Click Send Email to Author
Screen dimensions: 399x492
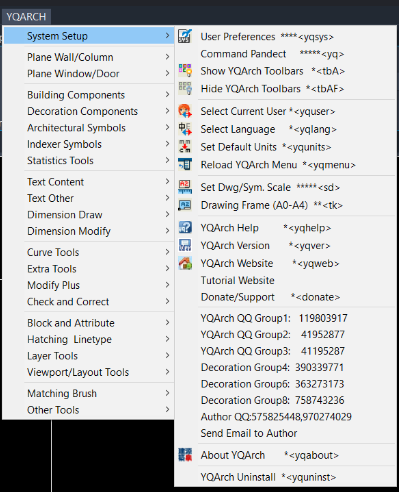(x=285, y=433)
